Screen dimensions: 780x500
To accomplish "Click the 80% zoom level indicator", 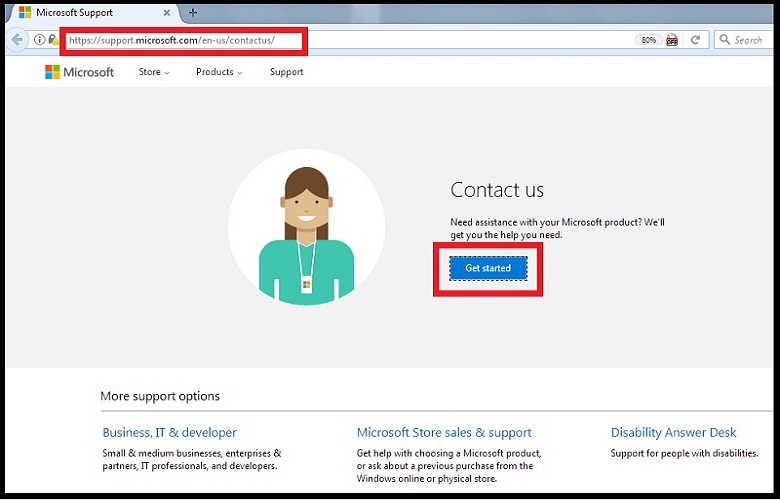I will 648,40.
